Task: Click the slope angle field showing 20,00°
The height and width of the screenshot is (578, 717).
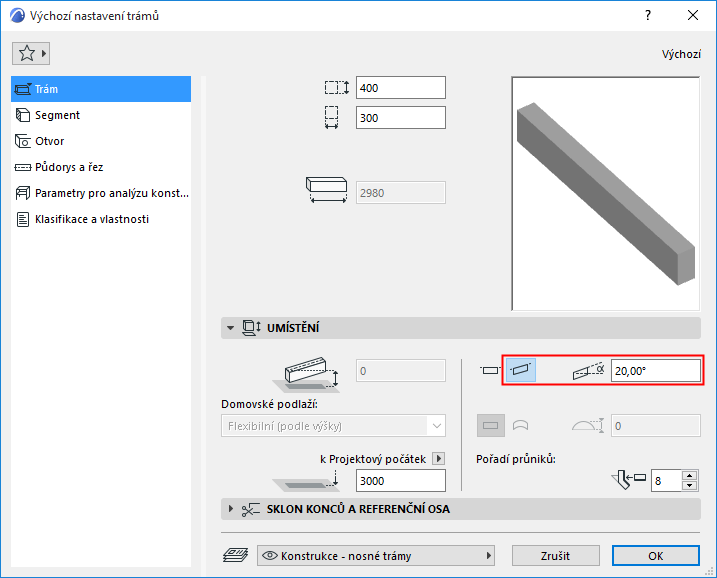Action: [x=656, y=371]
